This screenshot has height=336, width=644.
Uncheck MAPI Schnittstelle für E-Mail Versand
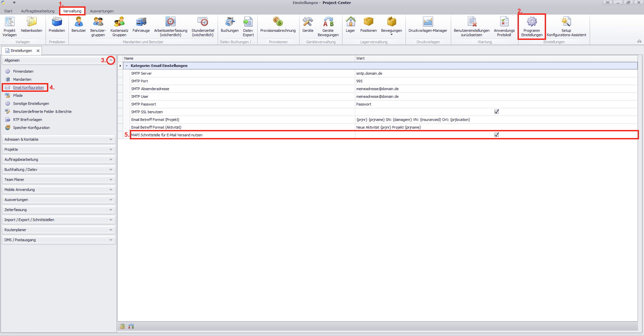[496, 135]
